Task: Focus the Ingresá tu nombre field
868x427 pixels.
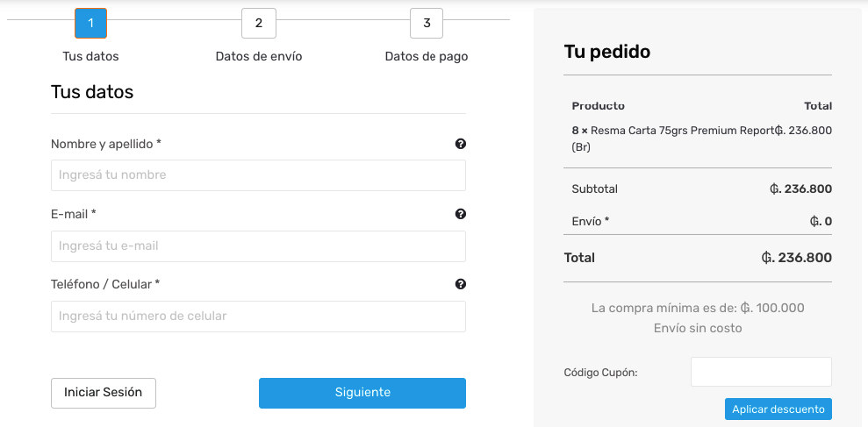Action: (x=259, y=175)
